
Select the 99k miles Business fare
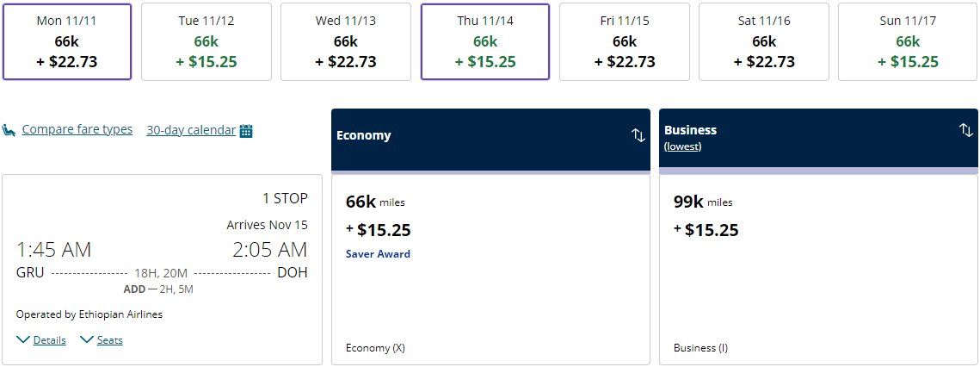tap(819, 270)
